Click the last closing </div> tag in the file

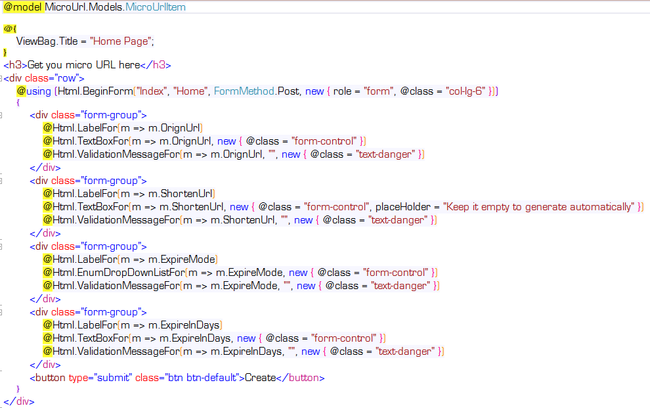(x=19, y=401)
